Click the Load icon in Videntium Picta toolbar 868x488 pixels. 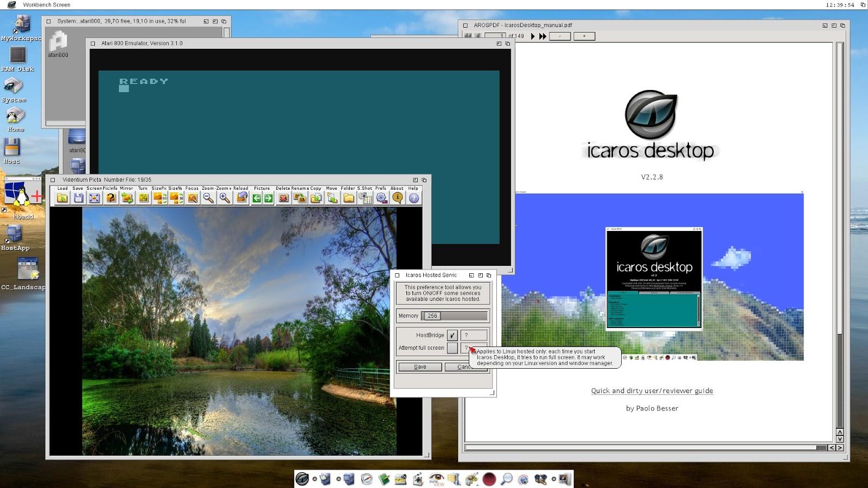(x=62, y=198)
